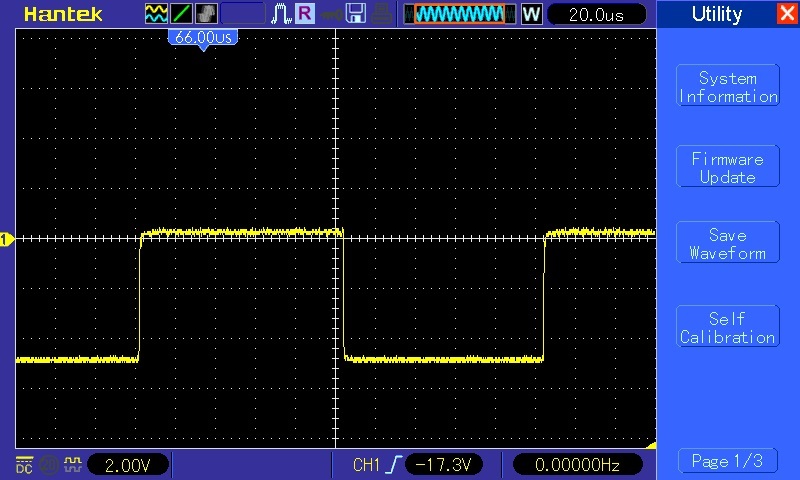The height and width of the screenshot is (480, 800).
Task: Close the Utility menu panel
Action: pos(787,14)
